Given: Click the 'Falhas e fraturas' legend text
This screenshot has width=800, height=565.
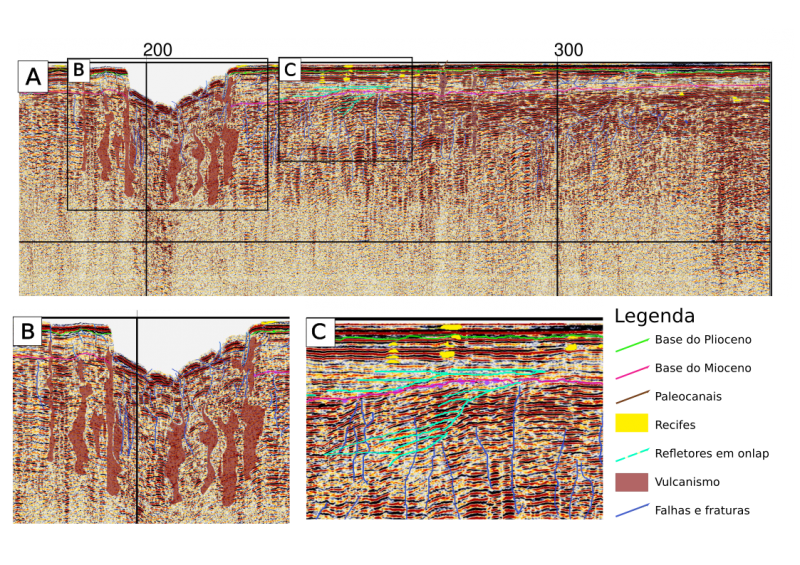Looking at the screenshot, I should pyautogui.click(x=702, y=510).
